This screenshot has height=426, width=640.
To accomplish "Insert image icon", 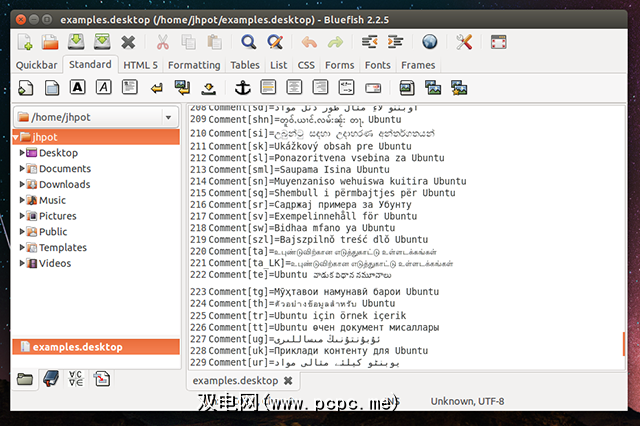I will click(x=407, y=88).
